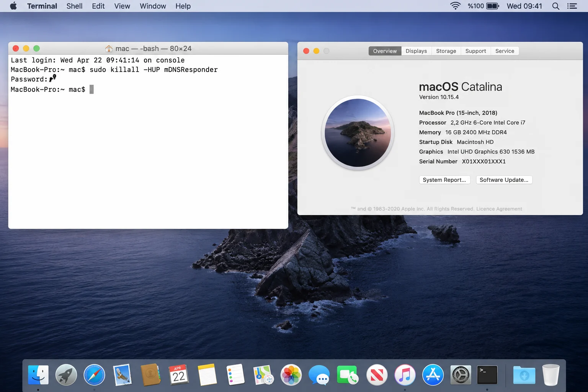Image resolution: width=588 pixels, height=392 pixels.
Task: Switch to the Service tab
Action: (505, 51)
